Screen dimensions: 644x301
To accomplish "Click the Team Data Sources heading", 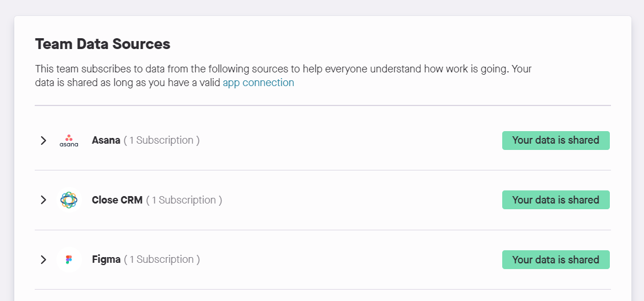I will click(x=102, y=44).
